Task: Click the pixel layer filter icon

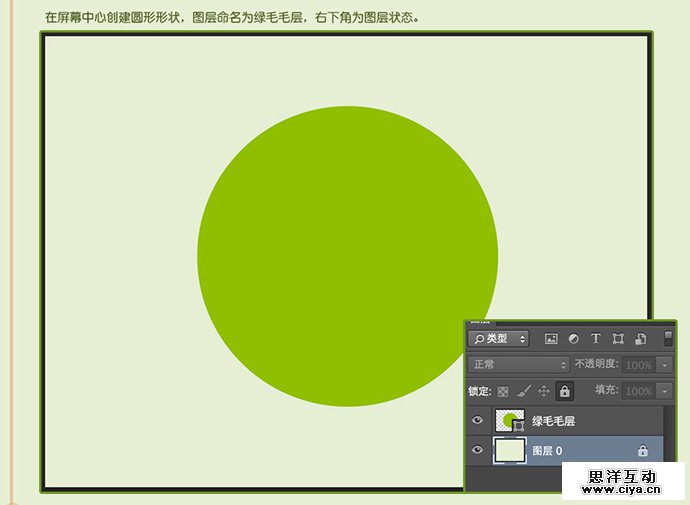Action: [551, 339]
